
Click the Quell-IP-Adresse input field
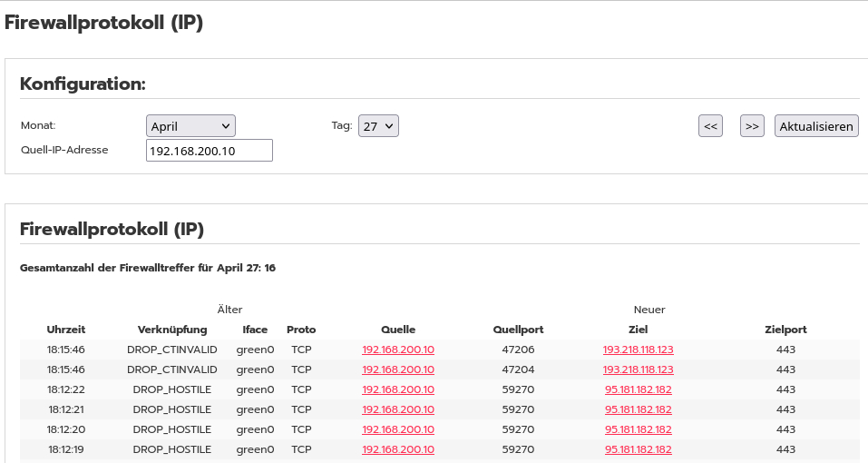click(210, 151)
